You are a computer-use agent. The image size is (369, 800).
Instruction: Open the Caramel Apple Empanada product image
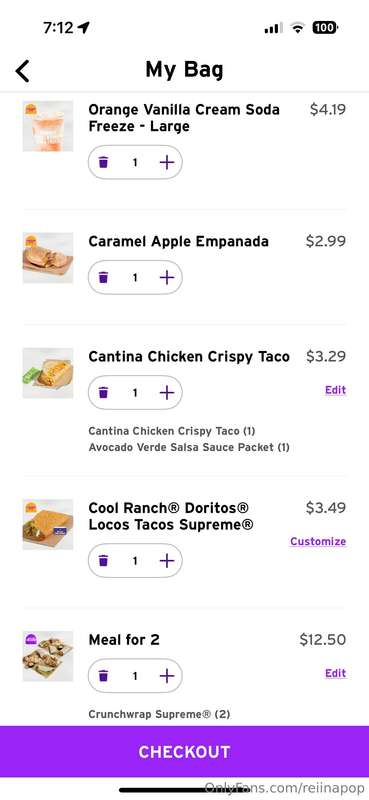(48, 258)
